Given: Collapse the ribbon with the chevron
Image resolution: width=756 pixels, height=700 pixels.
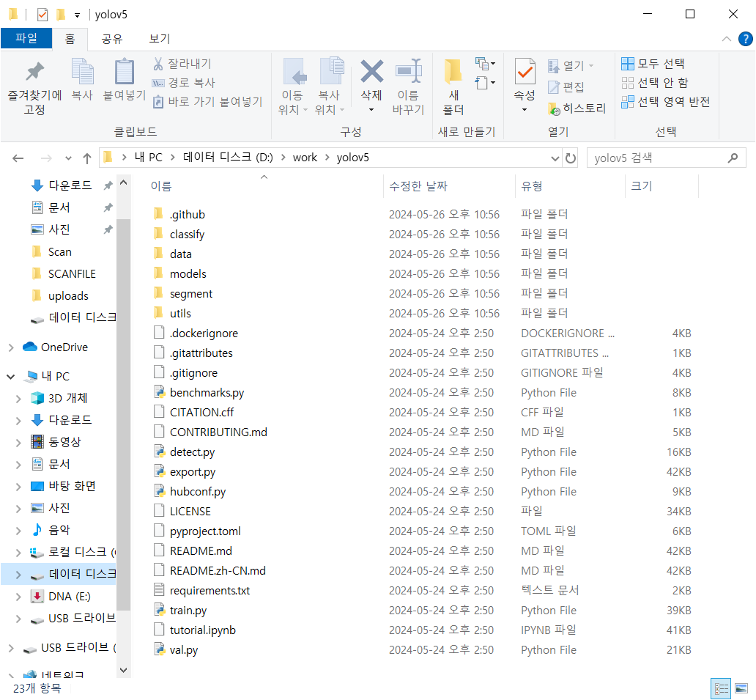Looking at the screenshot, I should click(727, 39).
